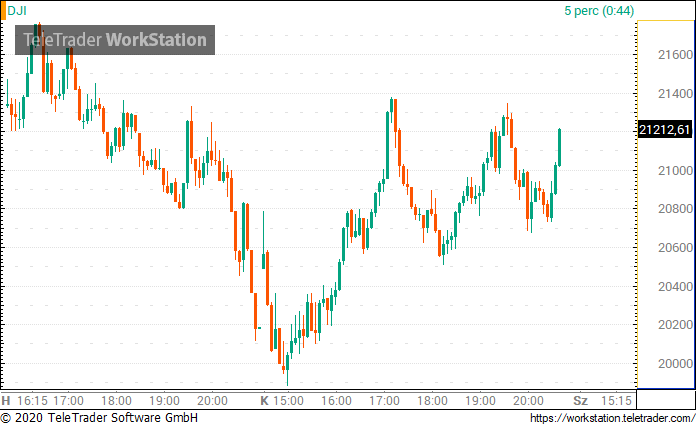Click the first 17:00 time label after H
This screenshot has height=427, width=696.
click(x=68, y=401)
